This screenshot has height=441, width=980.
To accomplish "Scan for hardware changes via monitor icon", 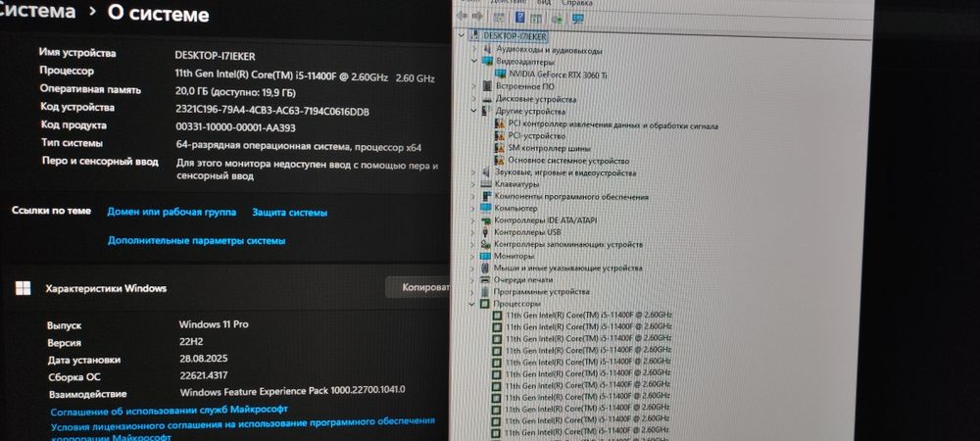I will click(x=577, y=19).
